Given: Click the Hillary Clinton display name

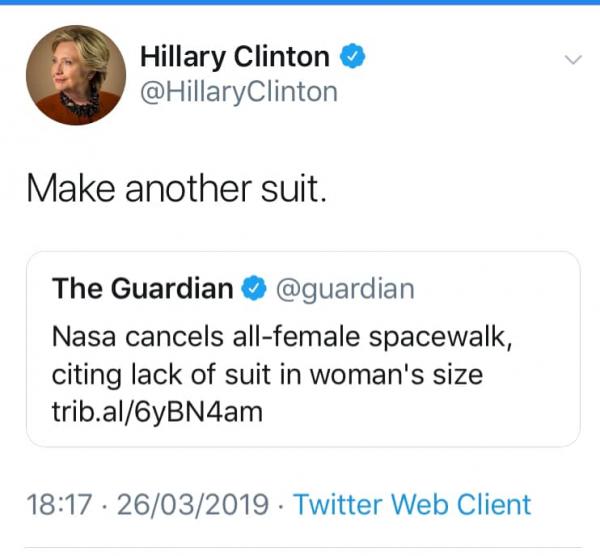Looking at the screenshot, I should point(234,57).
